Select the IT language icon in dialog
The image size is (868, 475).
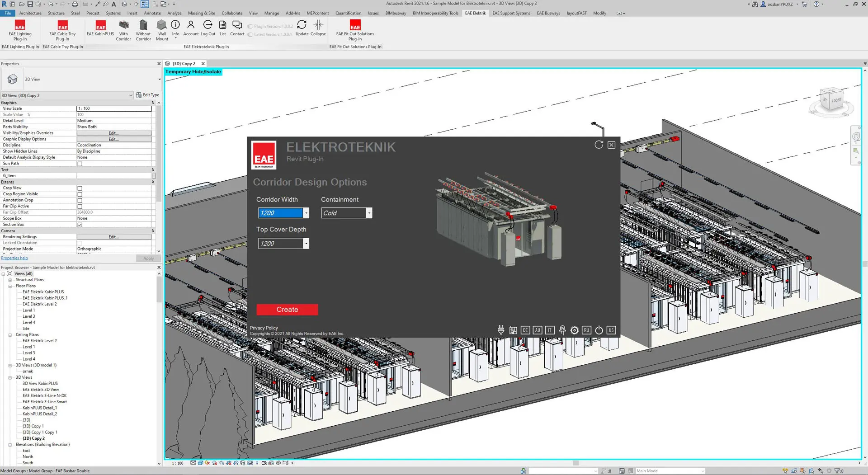(x=550, y=330)
